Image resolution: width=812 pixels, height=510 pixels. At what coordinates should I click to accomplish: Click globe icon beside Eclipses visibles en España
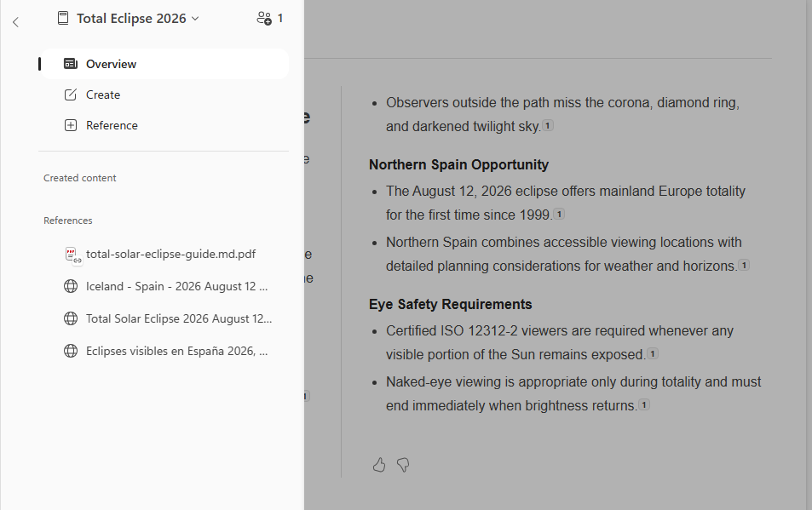[71, 351]
